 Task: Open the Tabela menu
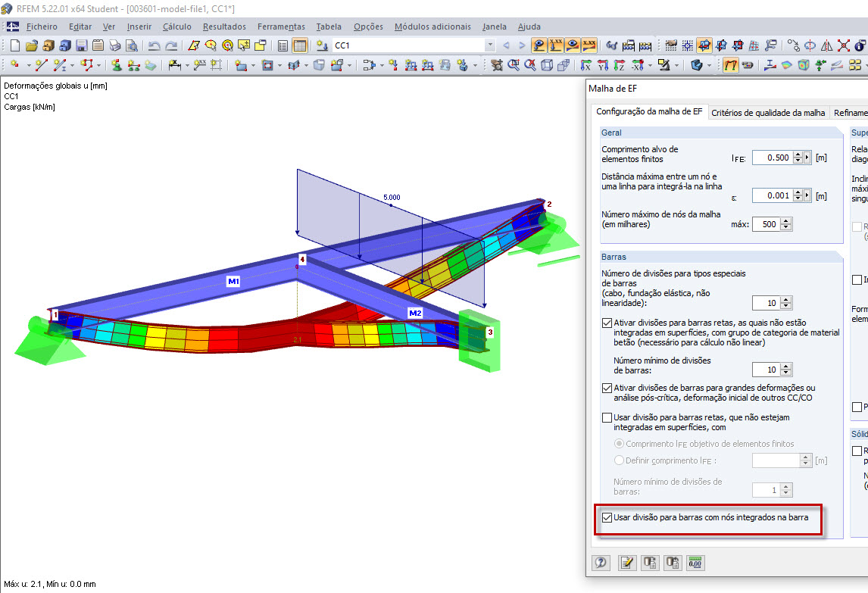click(329, 27)
